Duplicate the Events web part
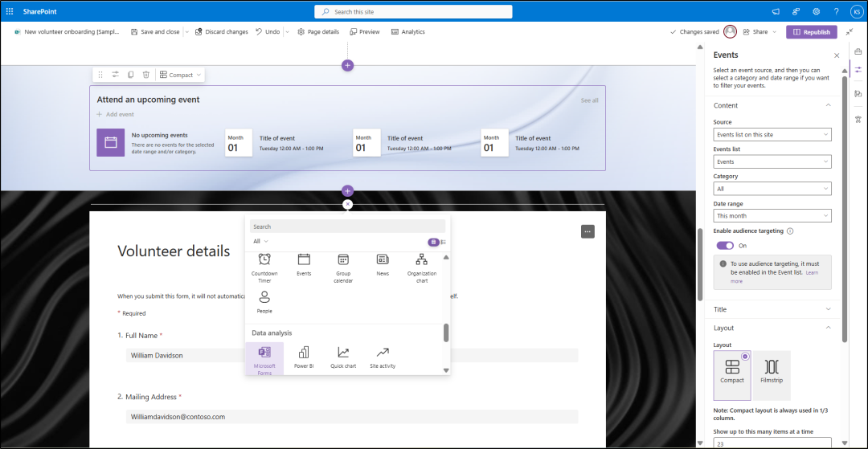The width and height of the screenshot is (868, 449). tap(131, 75)
